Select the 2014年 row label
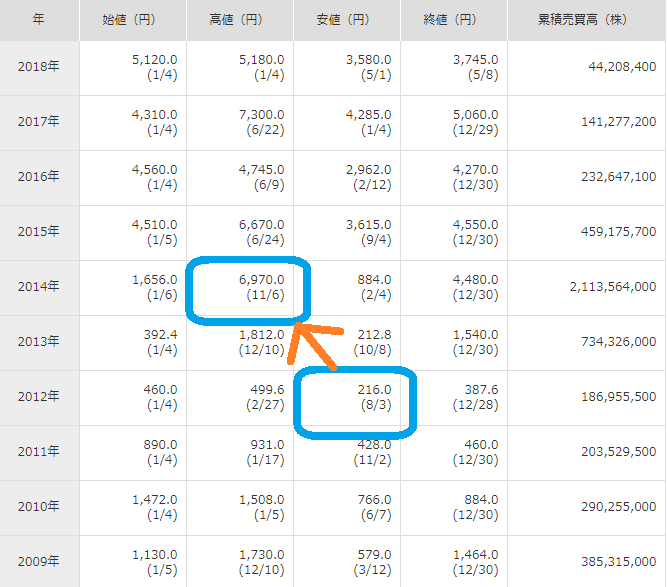 (x=38, y=286)
